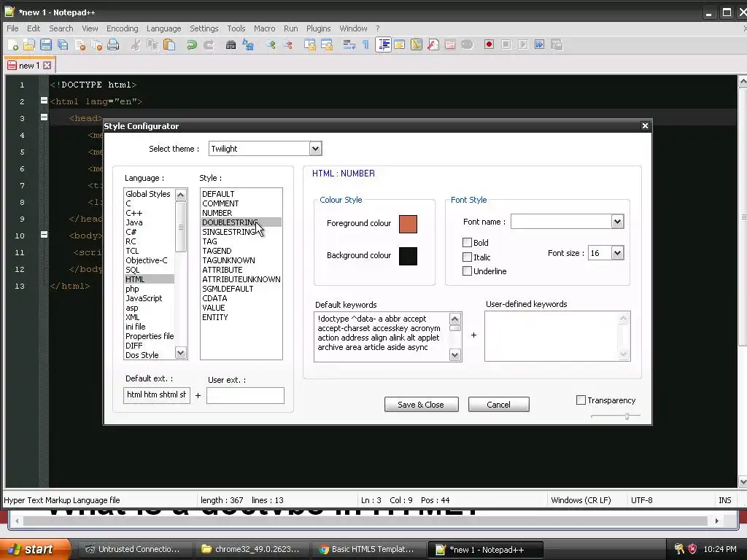Click the Save & Close button

(421, 404)
